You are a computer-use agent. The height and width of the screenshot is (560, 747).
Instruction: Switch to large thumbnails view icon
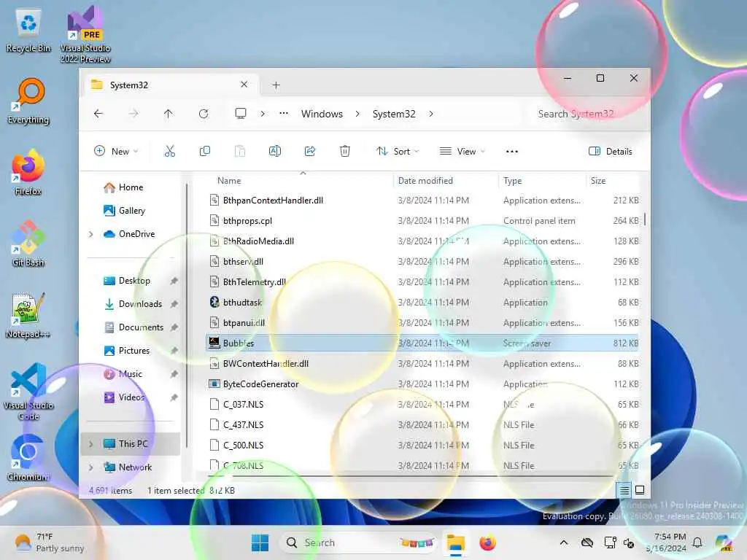point(640,490)
